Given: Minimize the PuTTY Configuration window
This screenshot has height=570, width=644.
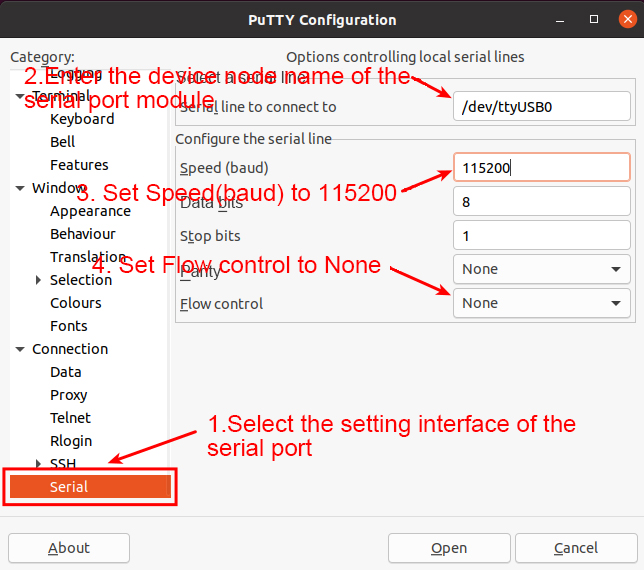Looking at the screenshot, I should 560,19.
